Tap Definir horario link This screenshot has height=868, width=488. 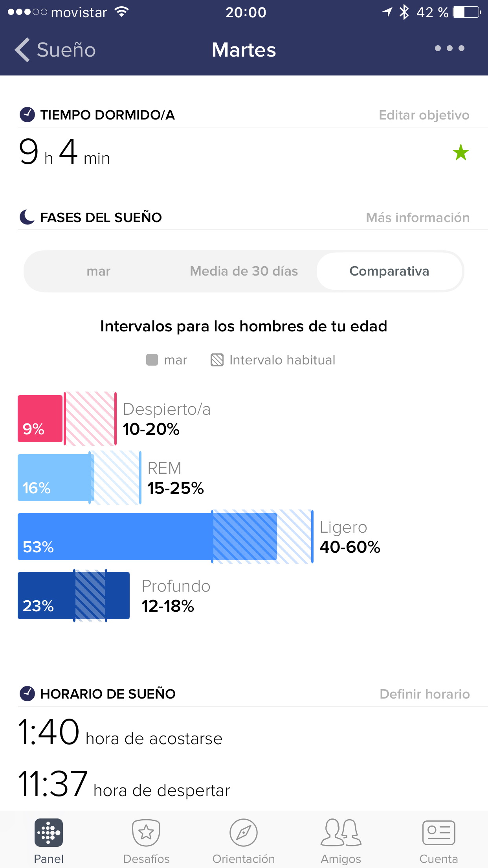pyautogui.click(x=424, y=694)
